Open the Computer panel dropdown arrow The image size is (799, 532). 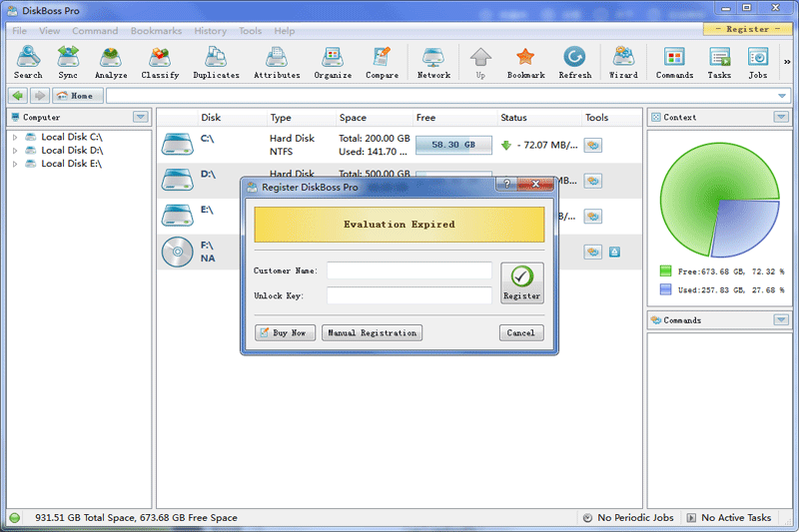point(141,117)
